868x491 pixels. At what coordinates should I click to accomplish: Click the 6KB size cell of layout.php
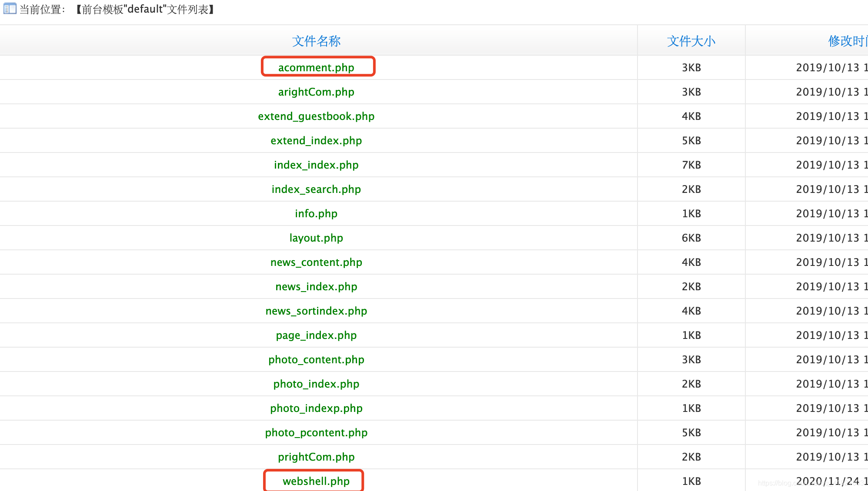click(691, 238)
